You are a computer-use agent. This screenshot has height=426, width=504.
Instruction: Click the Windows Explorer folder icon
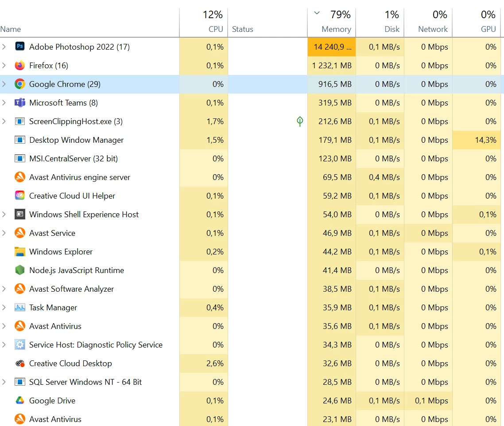pyautogui.click(x=19, y=252)
